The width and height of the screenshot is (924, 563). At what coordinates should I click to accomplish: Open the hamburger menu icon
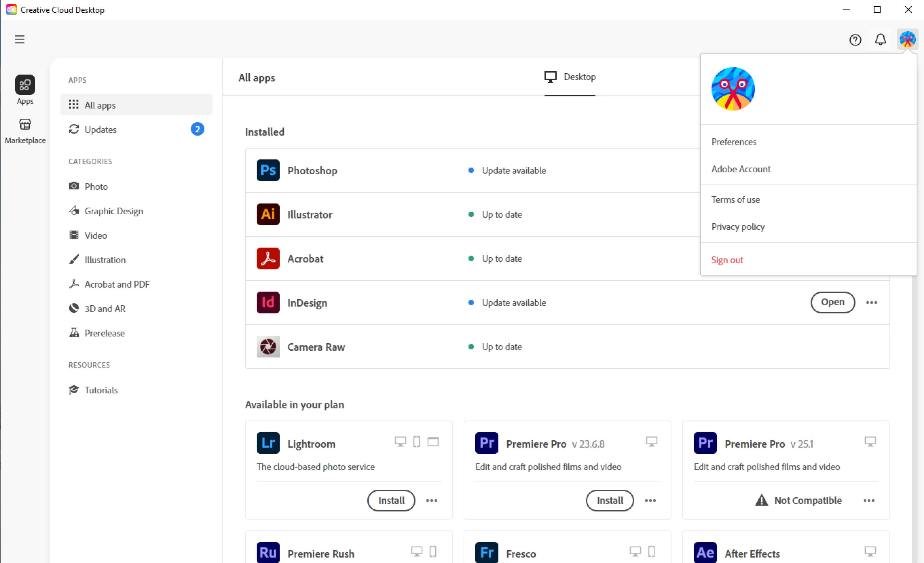[x=19, y=39]
